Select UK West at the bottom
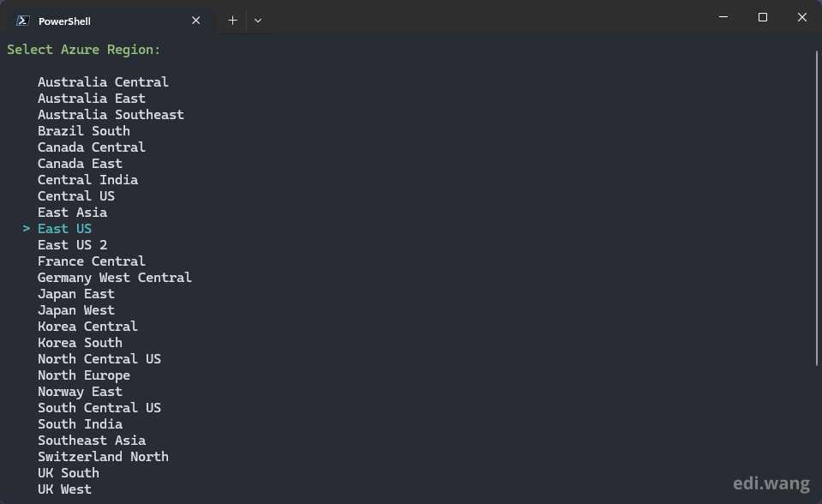The width and height of the screenshot is (822, 504). 64,489
